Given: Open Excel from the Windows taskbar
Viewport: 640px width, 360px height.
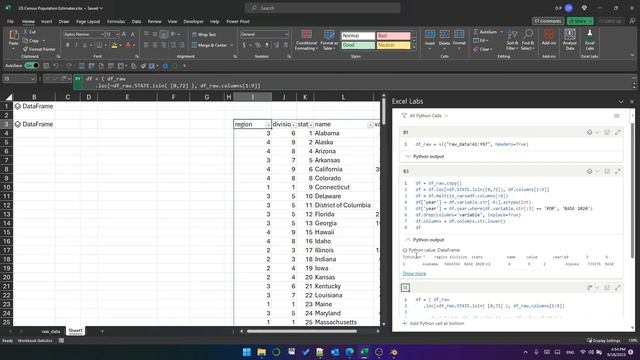Looking at the screenshot, I should [x=364, y=352].
